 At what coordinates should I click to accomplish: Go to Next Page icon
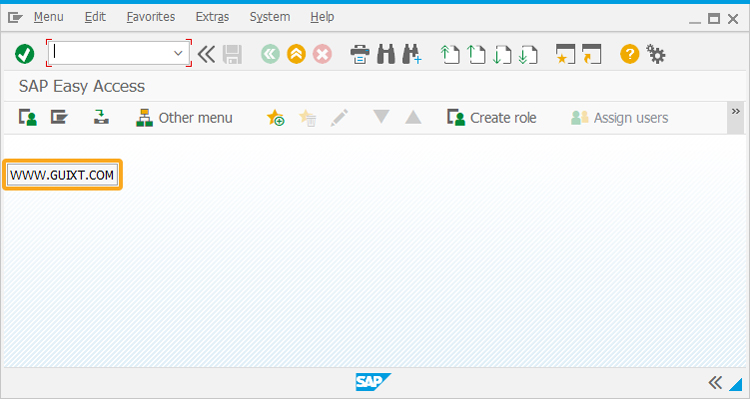pyautogui.click(x=502, y=54)
